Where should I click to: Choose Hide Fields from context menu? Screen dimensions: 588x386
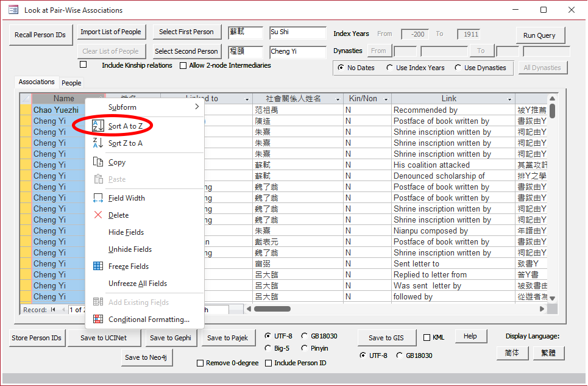pos(126,232)
